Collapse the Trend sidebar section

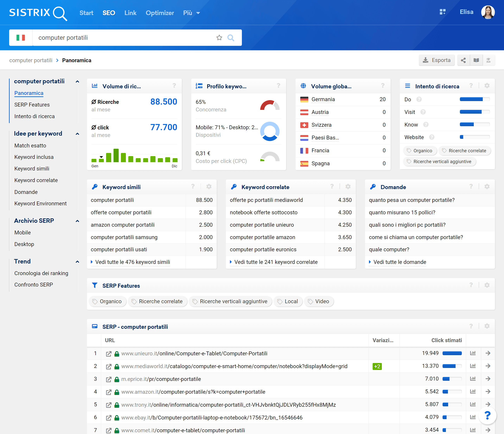[77, 262]
